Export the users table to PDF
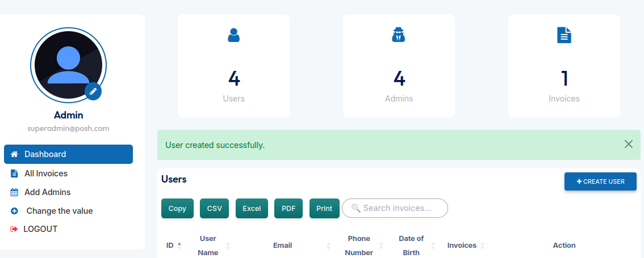644x258 pixels. pos(288,208)
